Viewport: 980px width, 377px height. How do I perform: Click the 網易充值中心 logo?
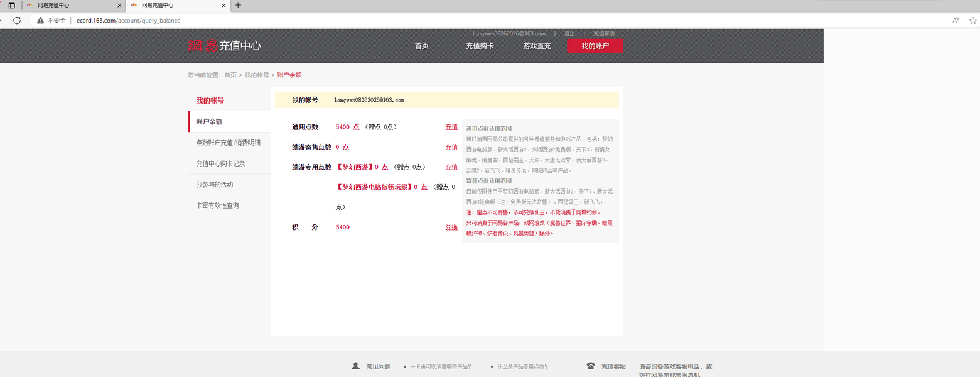pos(224,45)
